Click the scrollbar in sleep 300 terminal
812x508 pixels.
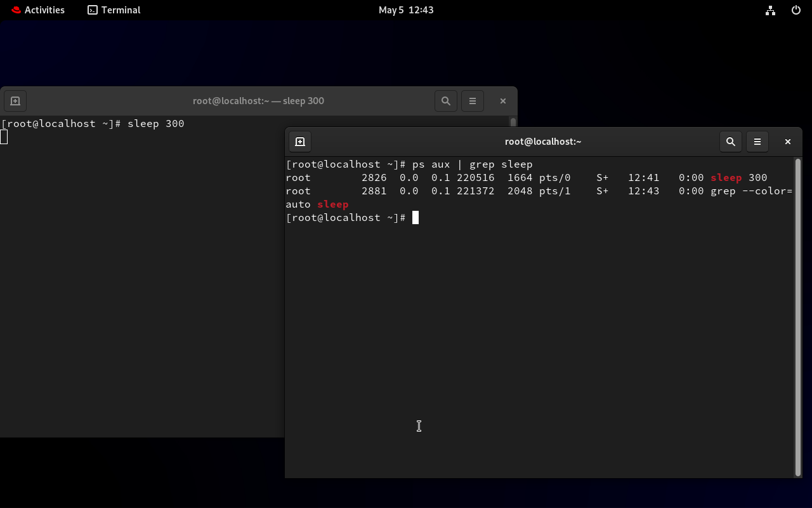click(513, 122)
